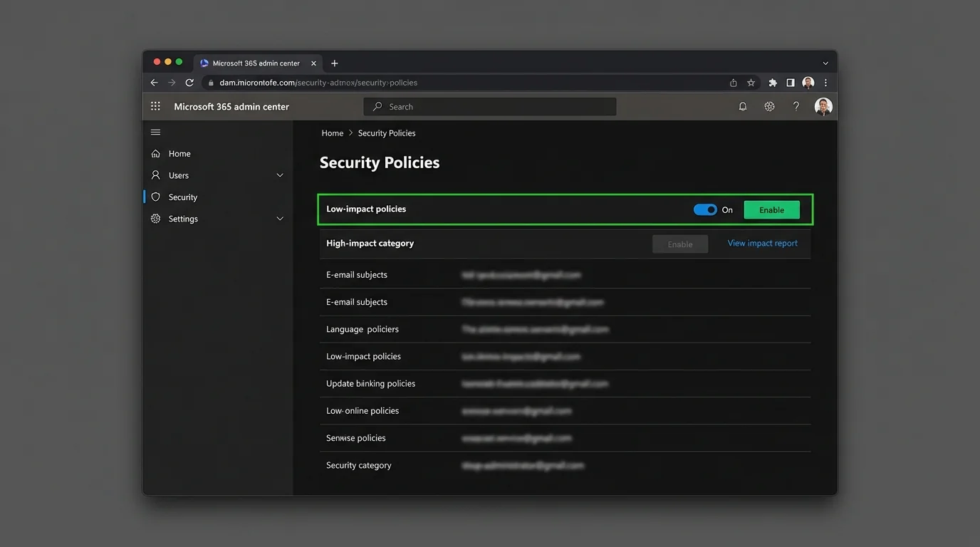The image size is (980, 547).
Task: Select Home in the breadcrumb trail
Action: (x=332, y=132)
